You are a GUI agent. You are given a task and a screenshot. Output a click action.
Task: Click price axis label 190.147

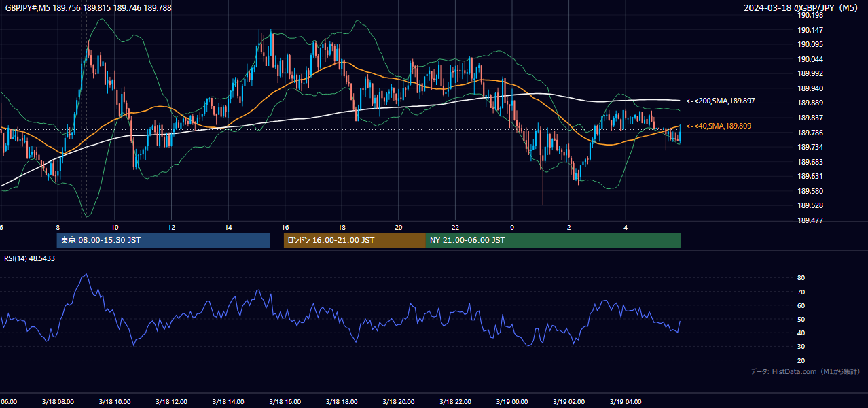click(x=811, y=30)
